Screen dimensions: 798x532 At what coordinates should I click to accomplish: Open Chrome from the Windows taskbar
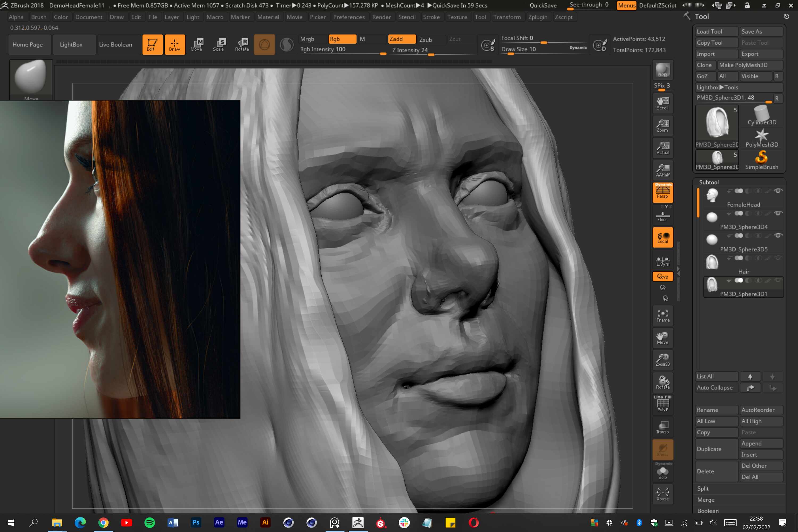[103, 522]
